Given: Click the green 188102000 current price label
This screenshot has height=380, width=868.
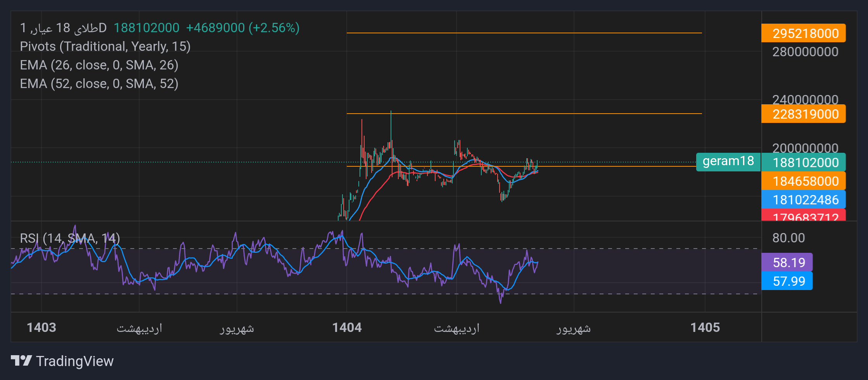Looking at the screenshot, I should tap(804, 162).
